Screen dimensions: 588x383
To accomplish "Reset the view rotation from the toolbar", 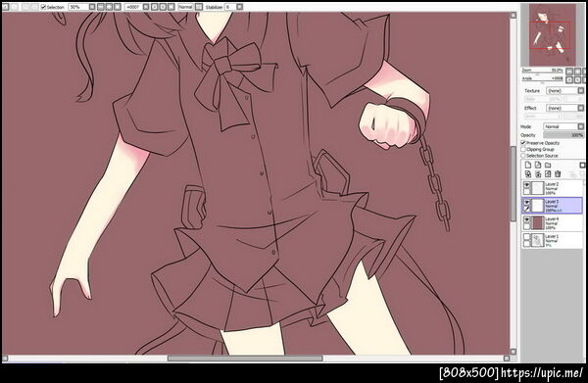I will (171, 7).
